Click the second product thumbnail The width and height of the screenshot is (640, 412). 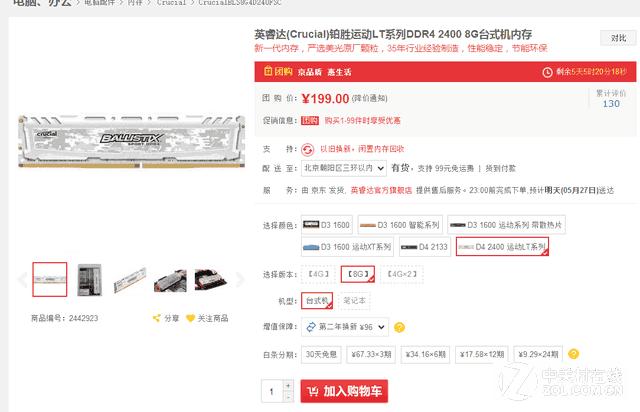coord(89,280)
